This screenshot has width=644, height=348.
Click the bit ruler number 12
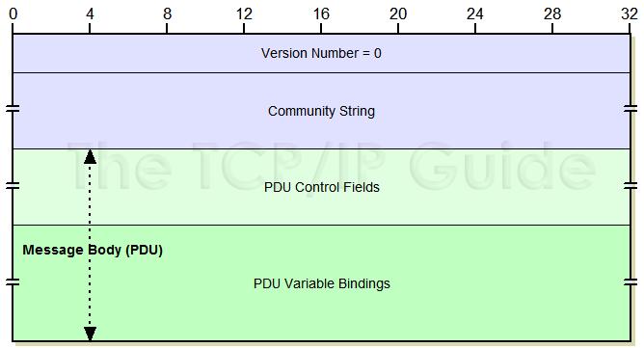244,13
